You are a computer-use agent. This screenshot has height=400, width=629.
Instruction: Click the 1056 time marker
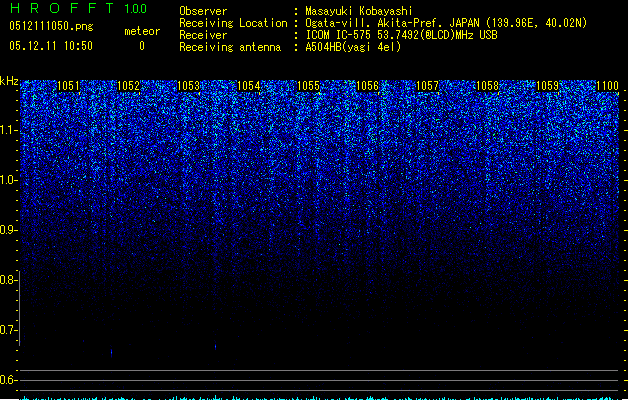coord(367,86)
